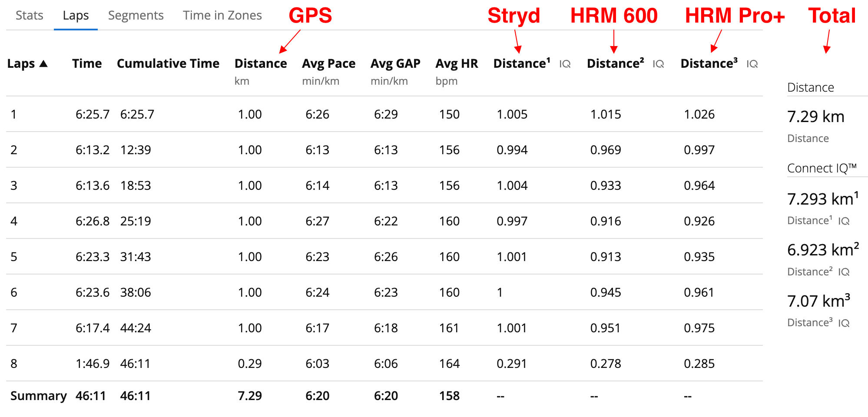The image size is (868, 417).
Task: Click the IQ icon under 6.923 km total
Action: (x=844, y=272)
